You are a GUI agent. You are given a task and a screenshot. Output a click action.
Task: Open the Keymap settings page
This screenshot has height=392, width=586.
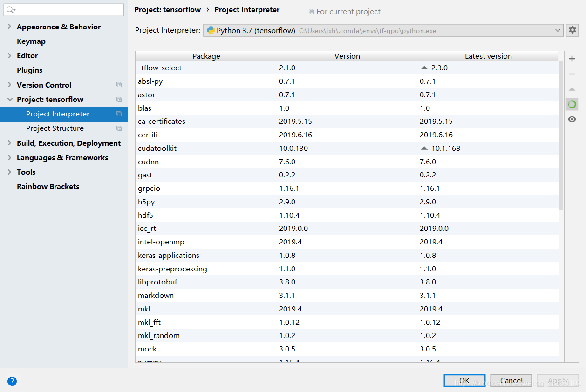31,41
